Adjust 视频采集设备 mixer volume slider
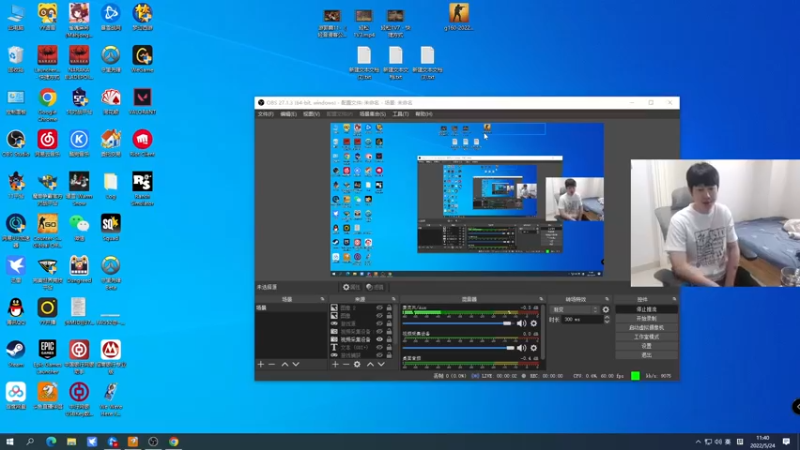Viewport: 800px width, 450px height. [x=458, y=348]
